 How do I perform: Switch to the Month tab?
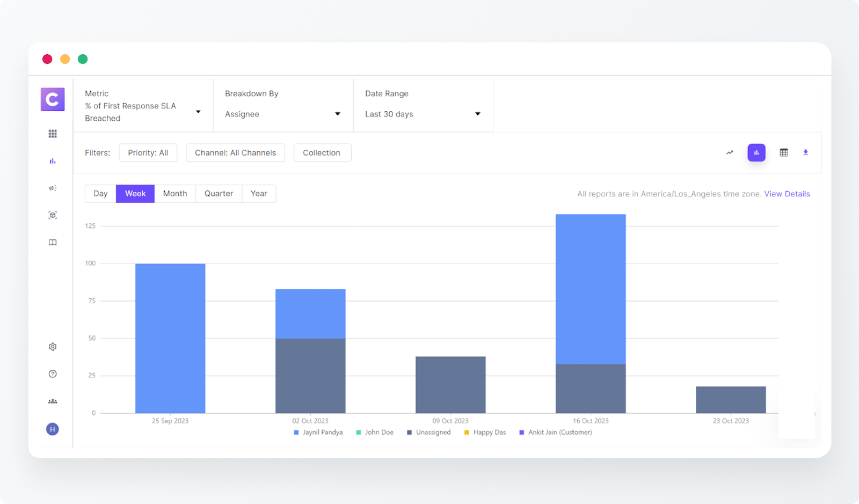175,193
